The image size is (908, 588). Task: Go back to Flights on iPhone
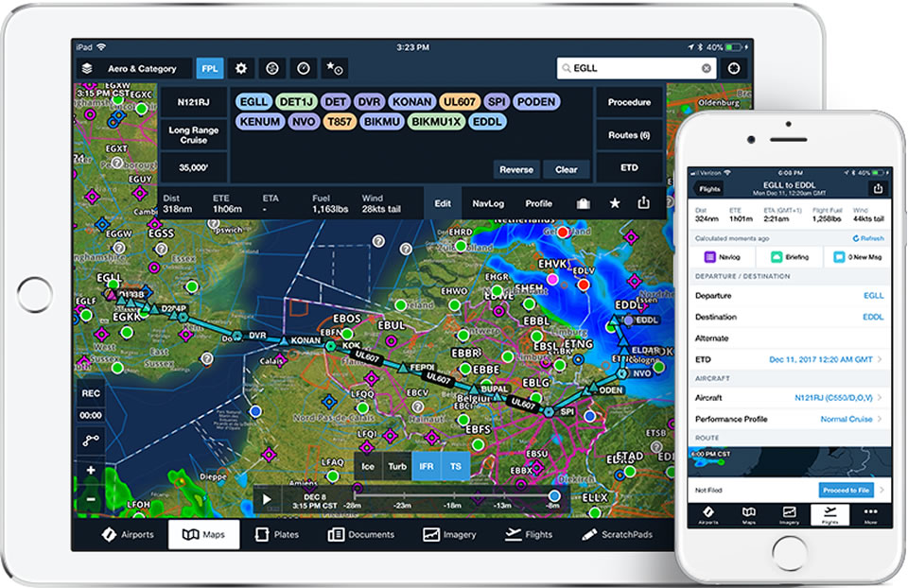point(707,189)
